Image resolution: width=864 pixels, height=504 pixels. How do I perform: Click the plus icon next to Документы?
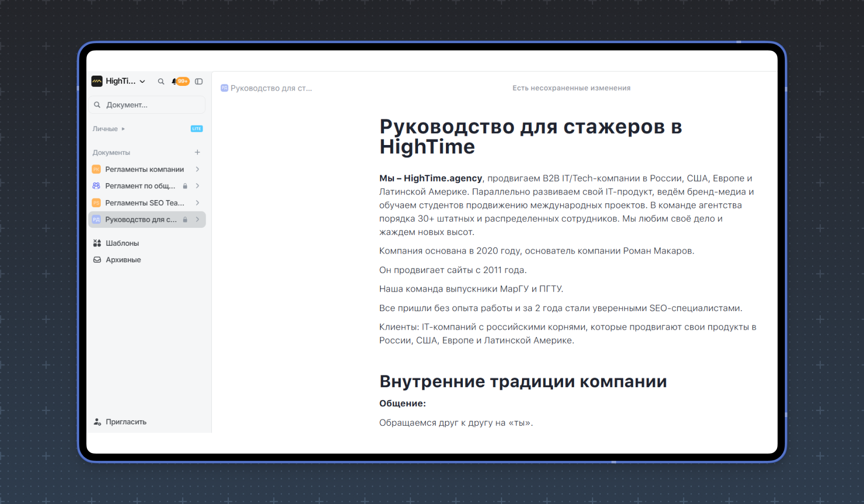197,152
